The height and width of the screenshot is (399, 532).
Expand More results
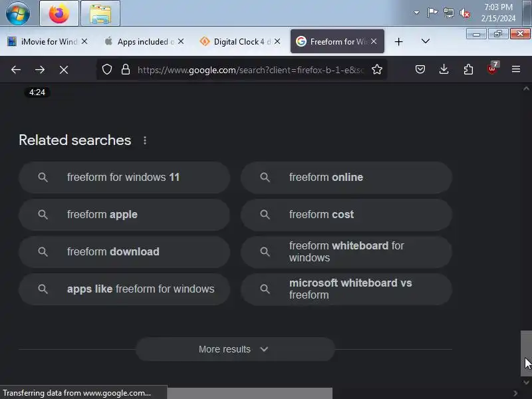click(x=235, y=349)
